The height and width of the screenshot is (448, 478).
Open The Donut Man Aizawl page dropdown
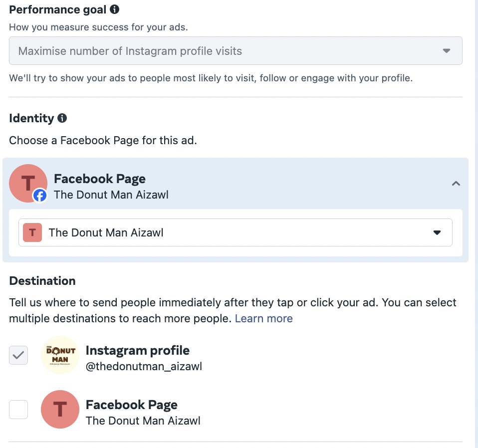tap(235, 232)
